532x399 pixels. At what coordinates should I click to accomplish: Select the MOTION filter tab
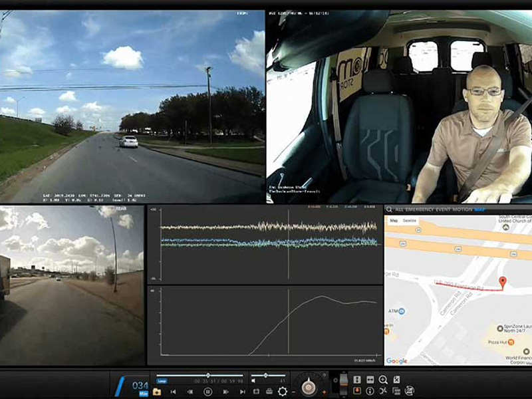pos(464,209)
